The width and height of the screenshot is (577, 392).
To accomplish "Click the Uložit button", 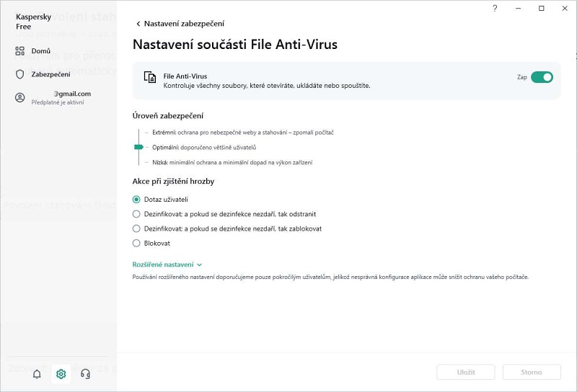I will point(465,372).
